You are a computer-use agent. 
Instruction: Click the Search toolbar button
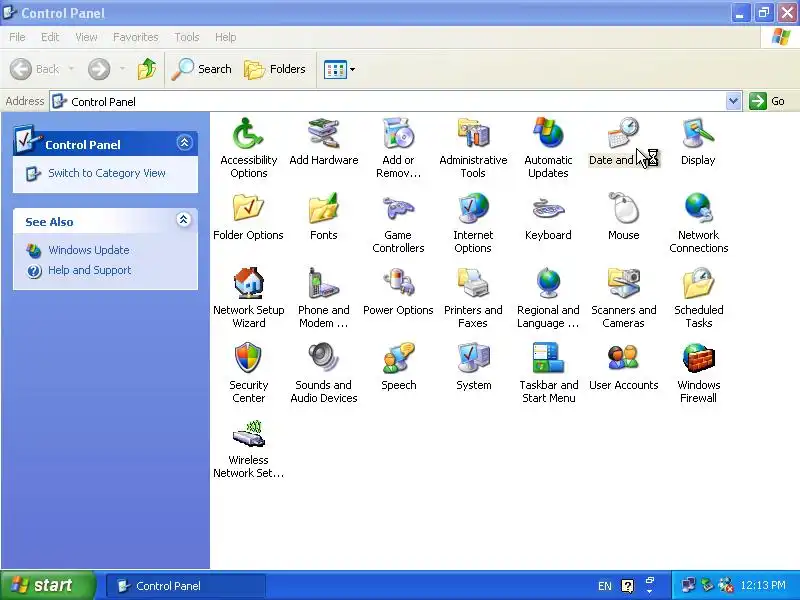click(x=202, y=69)
